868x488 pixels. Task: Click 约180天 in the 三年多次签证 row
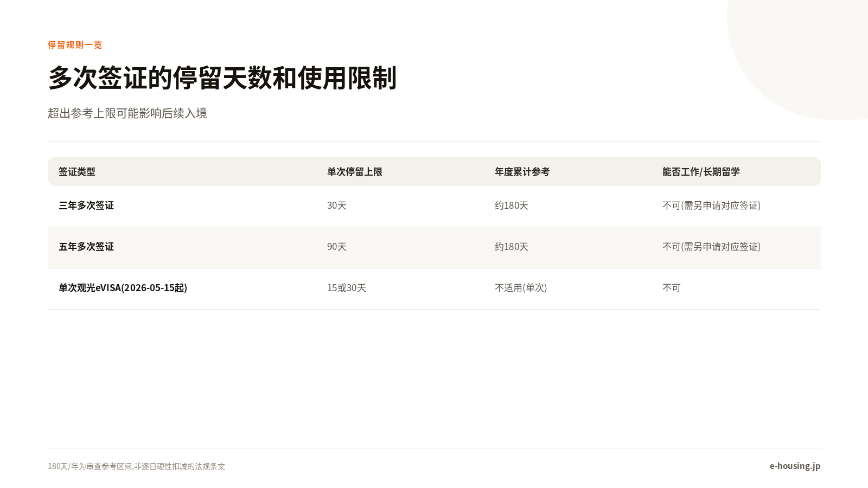point(512,206)
